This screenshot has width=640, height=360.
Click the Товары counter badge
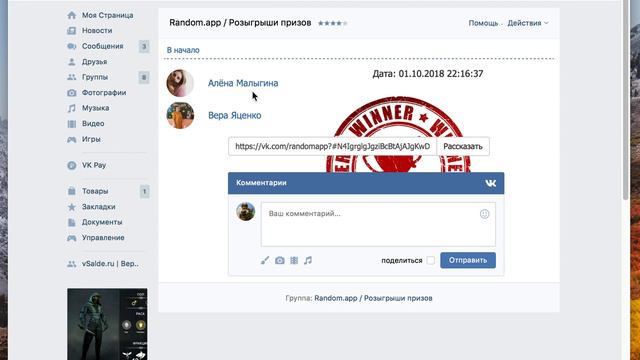pos(144,191)
